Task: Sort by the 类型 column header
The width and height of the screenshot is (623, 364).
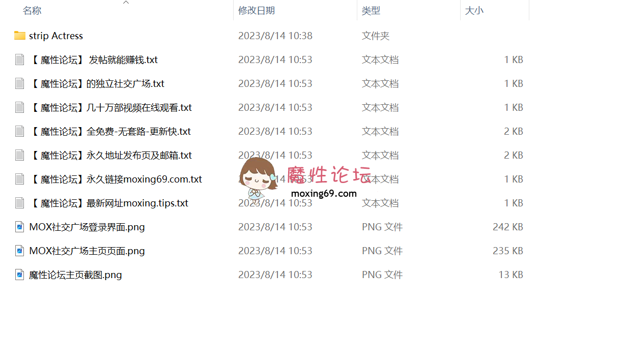Action: pos(371,11)
